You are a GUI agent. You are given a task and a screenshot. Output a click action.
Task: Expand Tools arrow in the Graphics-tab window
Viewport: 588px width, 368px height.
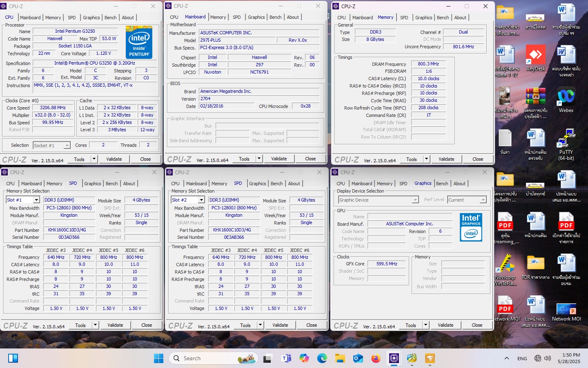coord(426,325)
